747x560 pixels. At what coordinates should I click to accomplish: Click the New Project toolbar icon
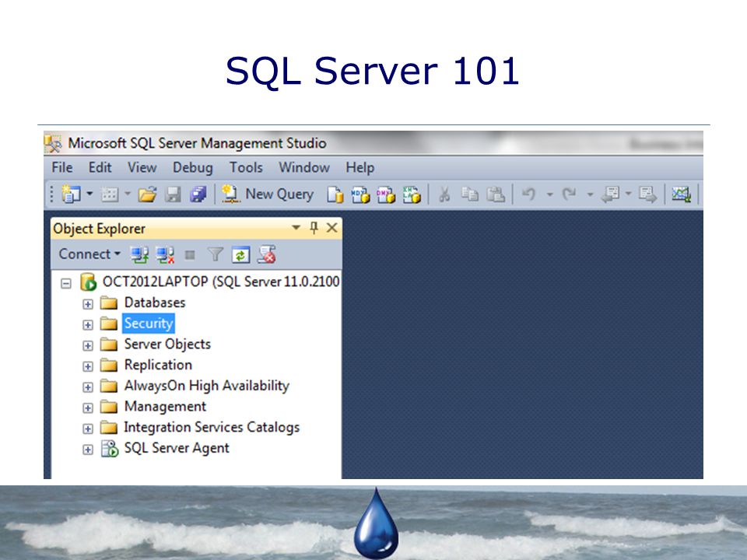pyautogui.click(x=72, y=194)
